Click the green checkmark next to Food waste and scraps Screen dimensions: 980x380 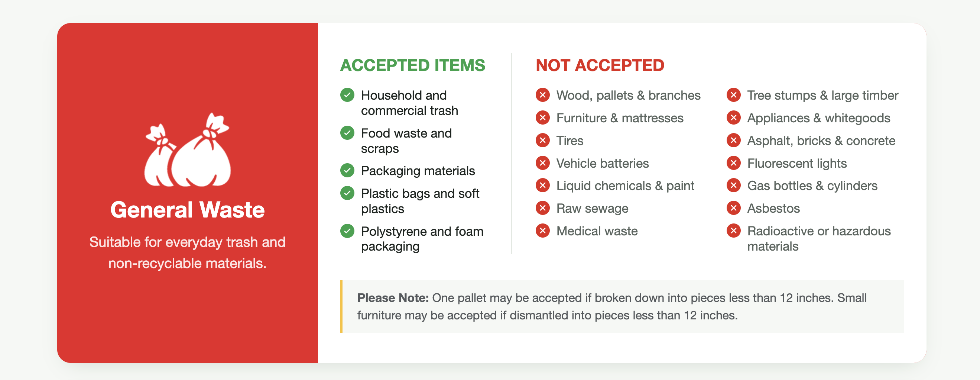(347, 133)
